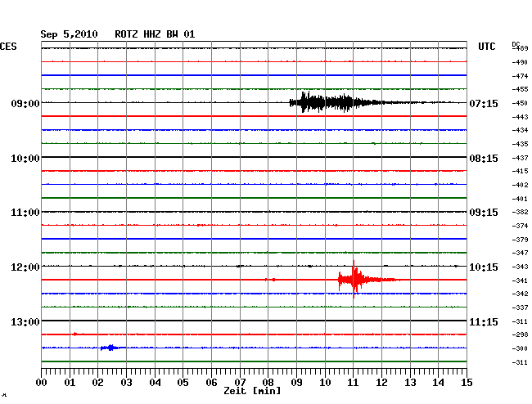Click the date label Sep 5,2010
This screenshot has width=532, height=404.
click(x=69, y=34)
